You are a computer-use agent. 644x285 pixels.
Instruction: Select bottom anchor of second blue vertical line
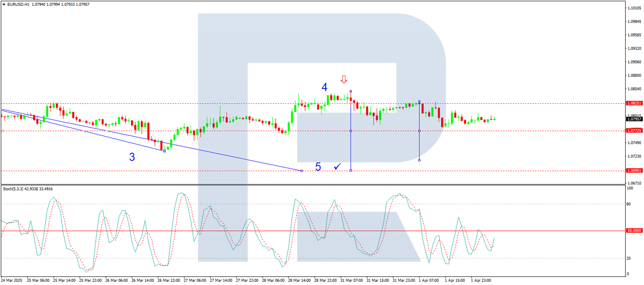point(419,160)
